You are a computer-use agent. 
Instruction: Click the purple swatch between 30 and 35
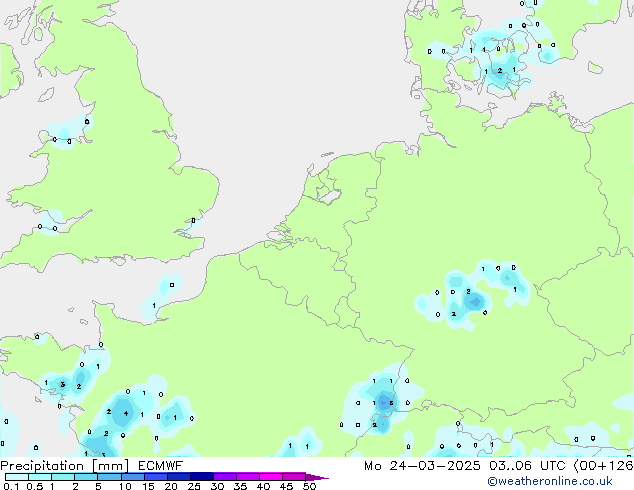coord(224,477)
